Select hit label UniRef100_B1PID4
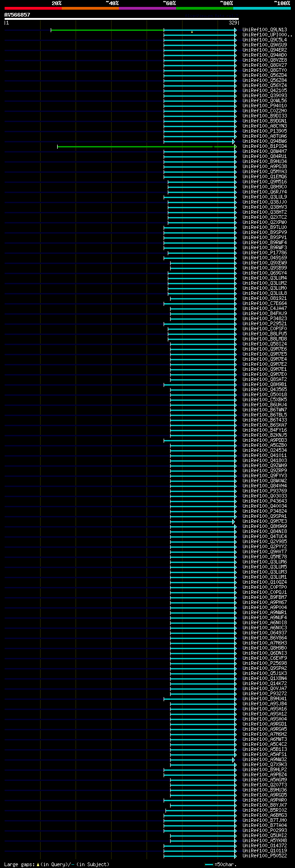295x868 pixels. [x=265, y=147]
